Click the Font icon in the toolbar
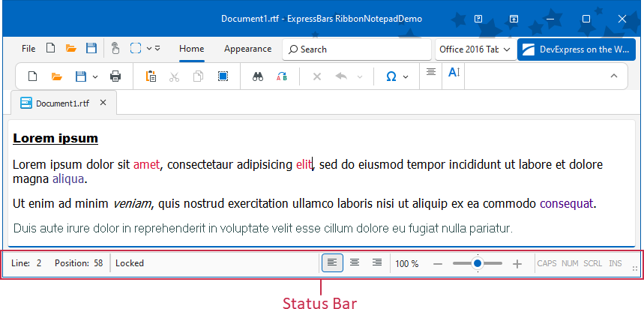 pos(454,73)
